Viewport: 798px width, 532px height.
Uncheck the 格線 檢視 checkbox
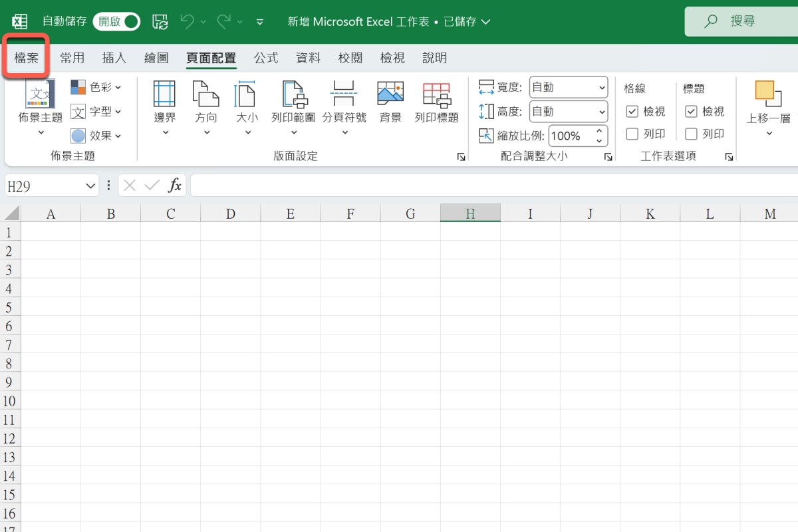click(x=632, y=112)
